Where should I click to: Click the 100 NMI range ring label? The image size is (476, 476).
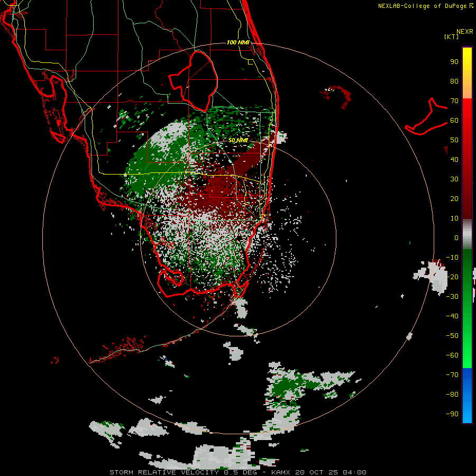pyautogui.click(x=238, y=42)
